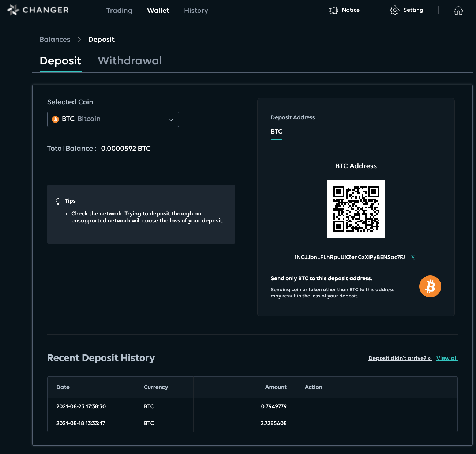Click the Setting label
Viewport: 476px width, 454px height.
pyautogui.click(x=413, y=10)
